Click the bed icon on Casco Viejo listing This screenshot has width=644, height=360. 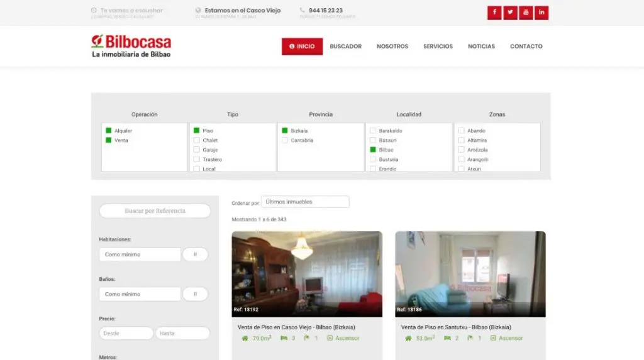(x=284, y=338)
